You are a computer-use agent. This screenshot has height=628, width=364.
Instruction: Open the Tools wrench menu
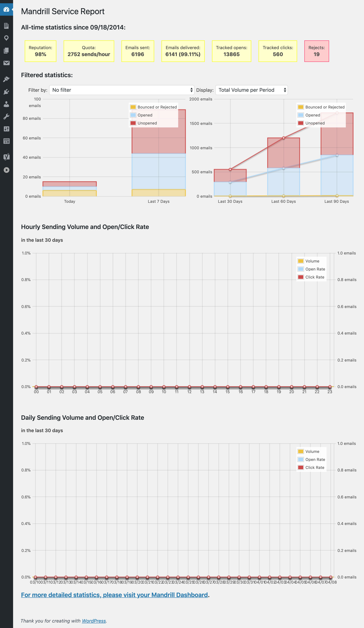coord(7,116)
